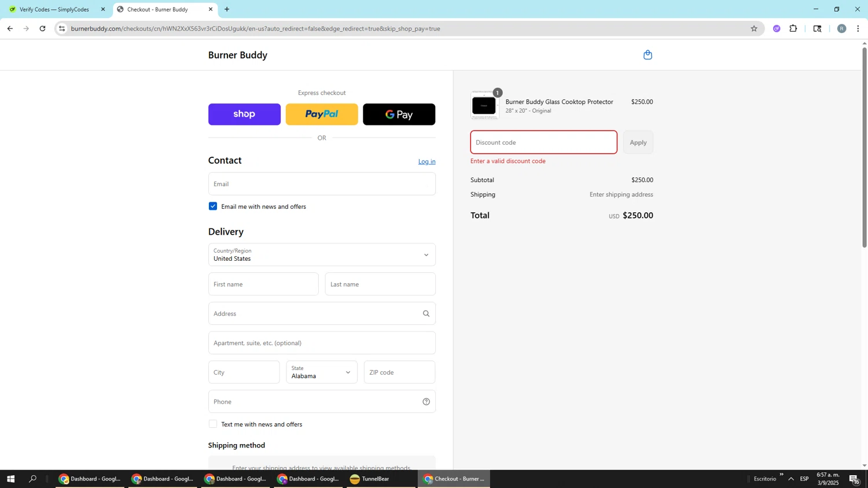Pay with Shop Pay button

pyautogui.click(x=244, y=114)
